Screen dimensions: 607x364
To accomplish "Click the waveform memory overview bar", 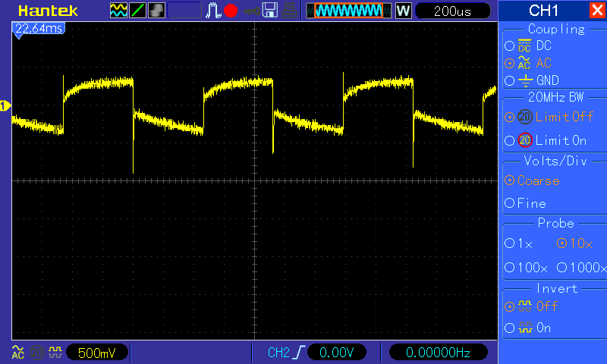I will pyautogui.click(x=349, y=11).
